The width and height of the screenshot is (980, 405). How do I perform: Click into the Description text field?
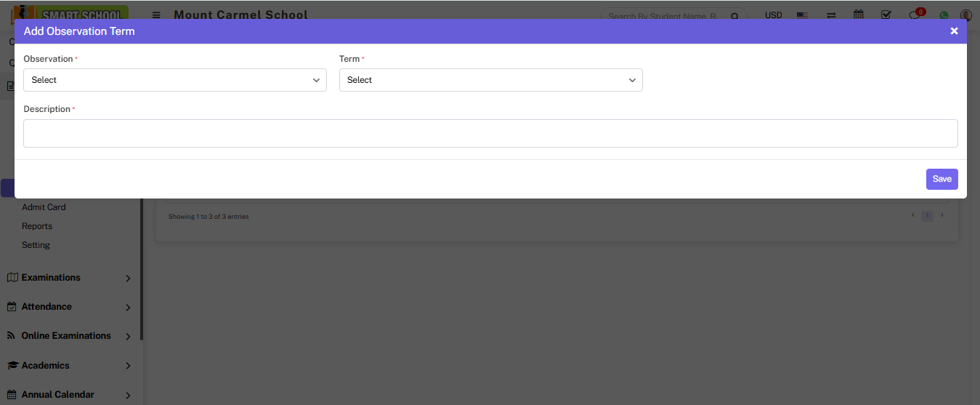490,134
